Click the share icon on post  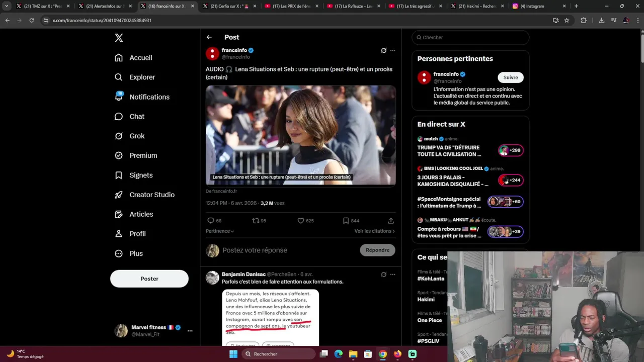[391, 221]
